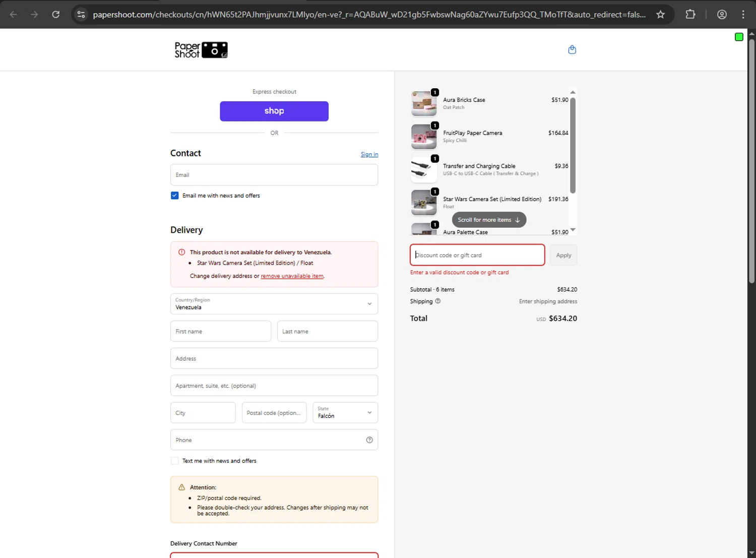Click 'Enter a valid discount code' error text

pos(459,272)
